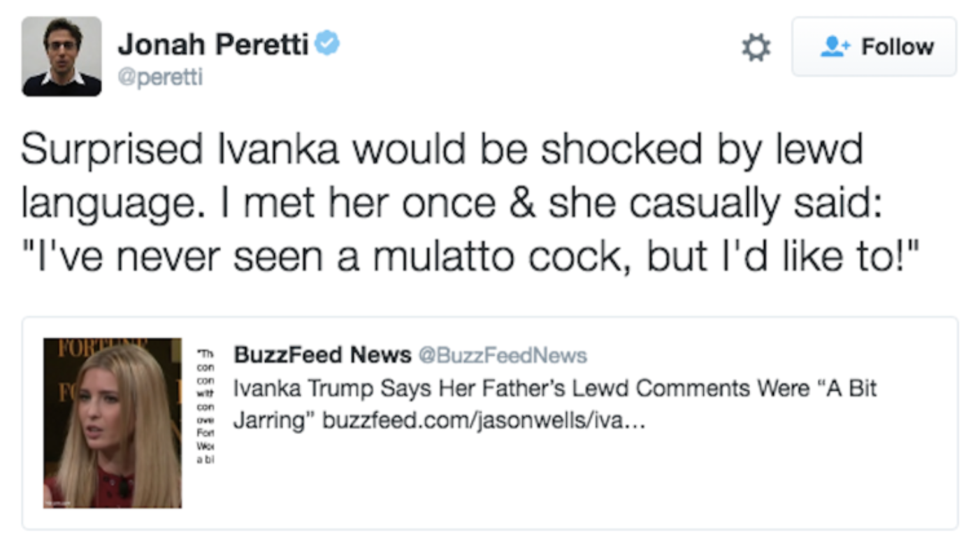This screenshot has height=534, width=980.
Task: Click the tweet line starting "Surprised Ivanka"
Action: pos(442,149)
